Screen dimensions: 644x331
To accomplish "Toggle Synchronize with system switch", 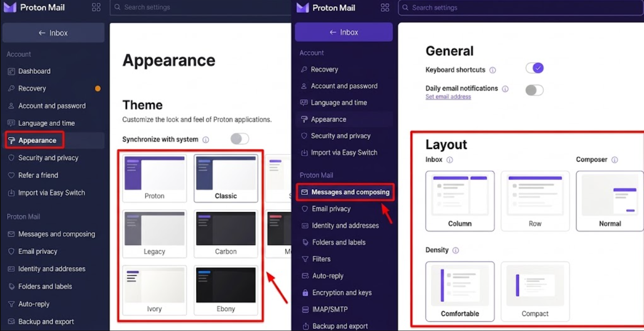I will coord(240,139).
